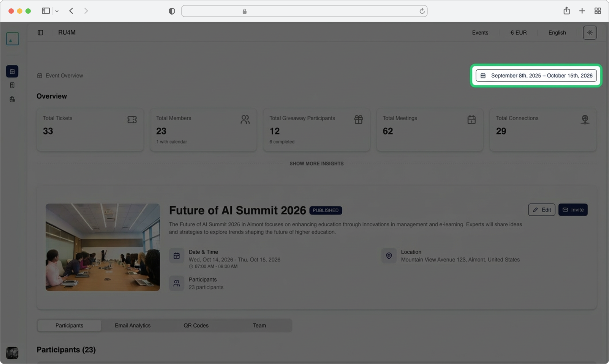Expand Show More Insights

pos(316,164)
